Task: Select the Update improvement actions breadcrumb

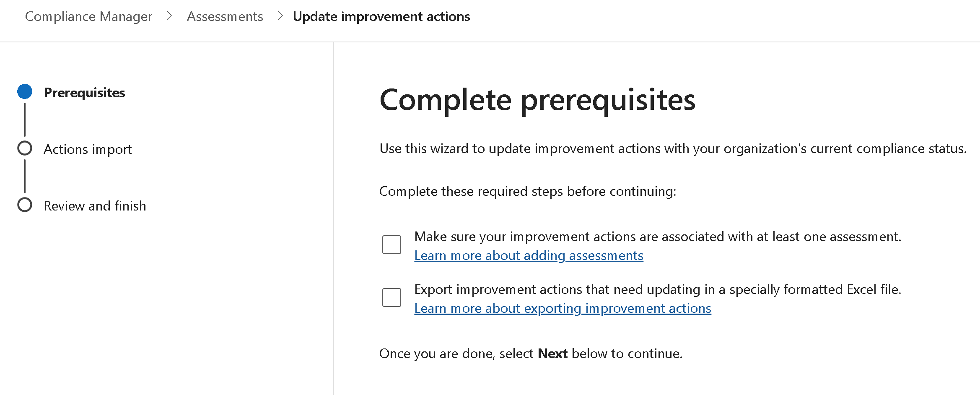Action: 381,16
